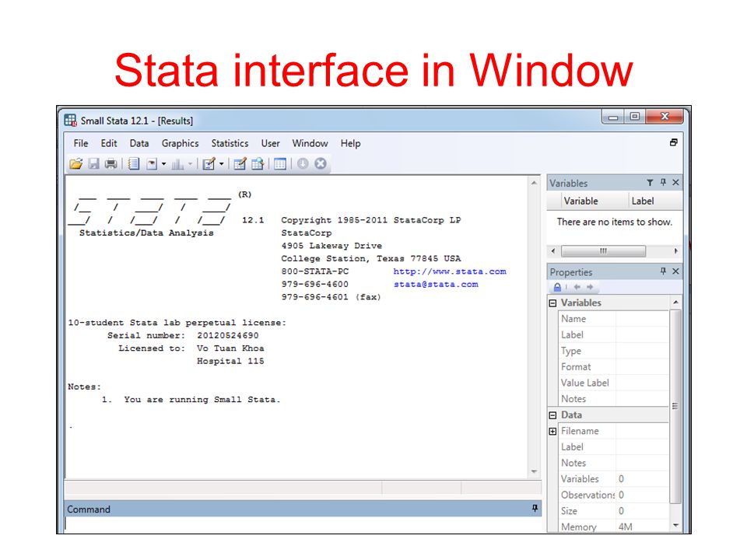The width and height of the screenshot is (747, 560).
Task: Select the Type property row
Action: [614, 351]
